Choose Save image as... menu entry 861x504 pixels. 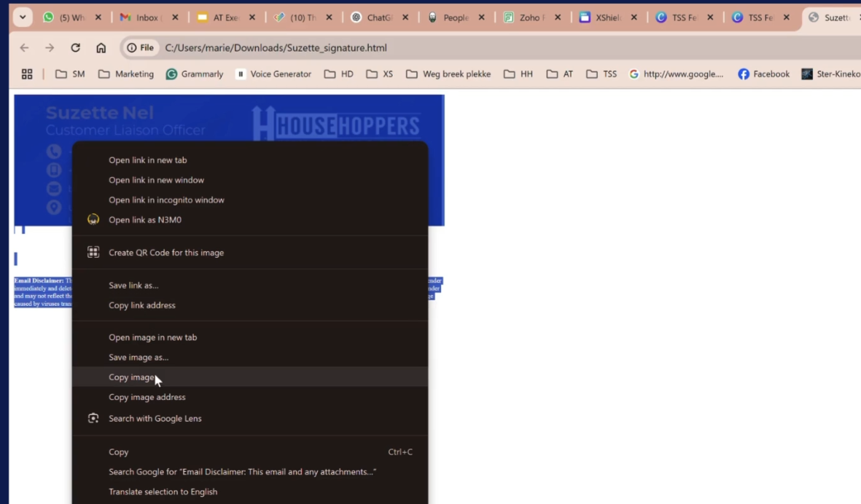click(139, 358)
